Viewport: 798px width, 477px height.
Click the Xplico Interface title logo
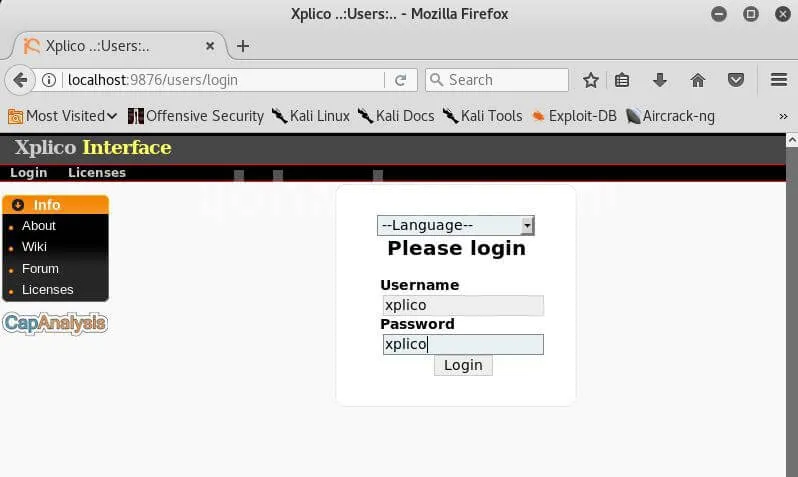point(93,148)
